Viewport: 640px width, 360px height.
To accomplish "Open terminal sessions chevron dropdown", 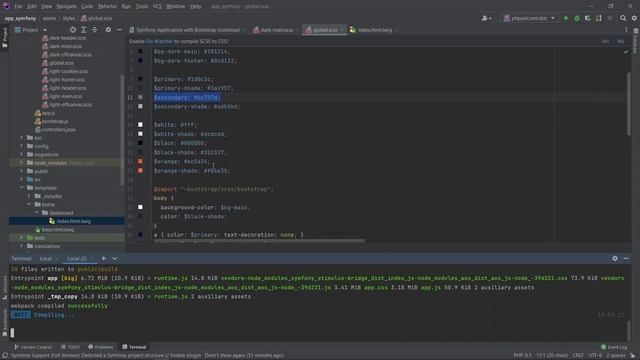I will tap(114, 258).
